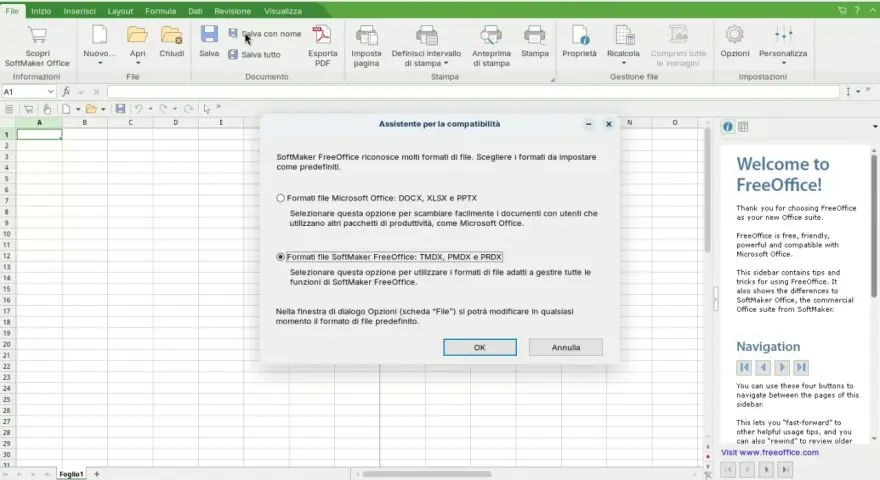This screenshot has width=880, height=480.
Task: Click the first-page button under Navigation heading
Action: tap(744, 367)
